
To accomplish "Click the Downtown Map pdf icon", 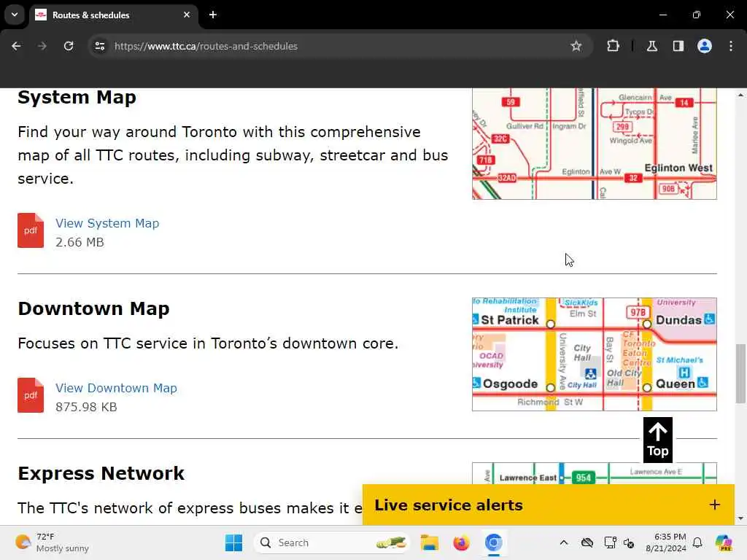I will pos(31,395).
